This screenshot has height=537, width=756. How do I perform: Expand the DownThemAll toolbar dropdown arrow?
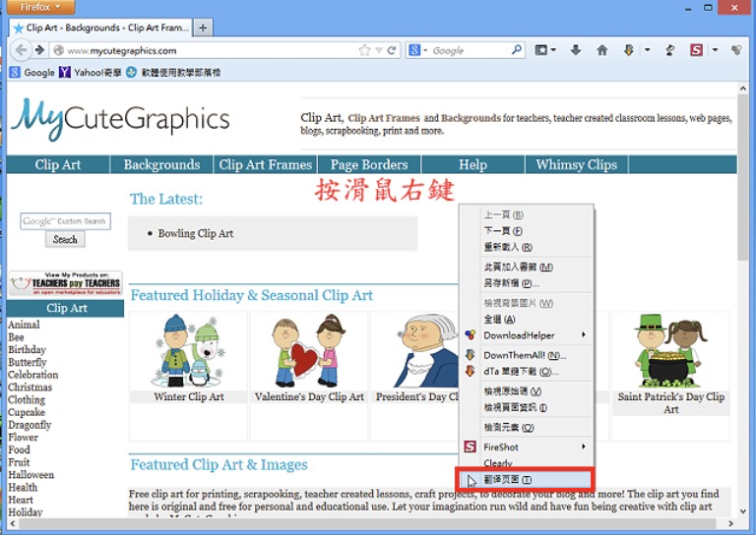pyautogui.click(x=648, y=49)
